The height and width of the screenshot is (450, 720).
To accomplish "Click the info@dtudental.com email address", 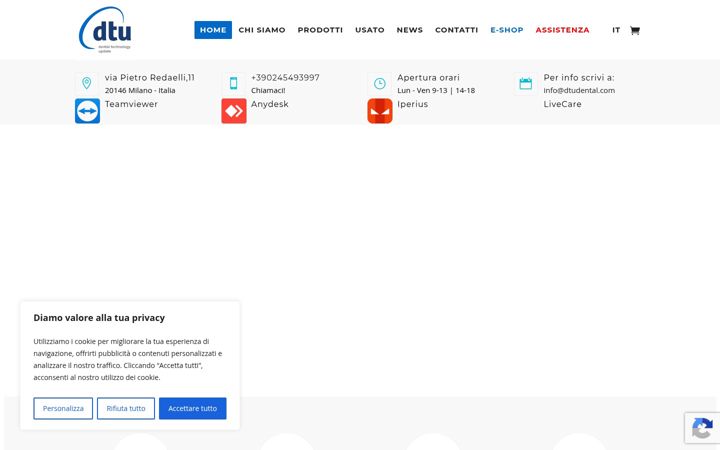I will 579,90.
